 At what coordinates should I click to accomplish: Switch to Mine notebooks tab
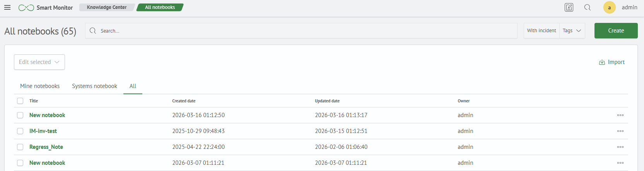point(40,86)
